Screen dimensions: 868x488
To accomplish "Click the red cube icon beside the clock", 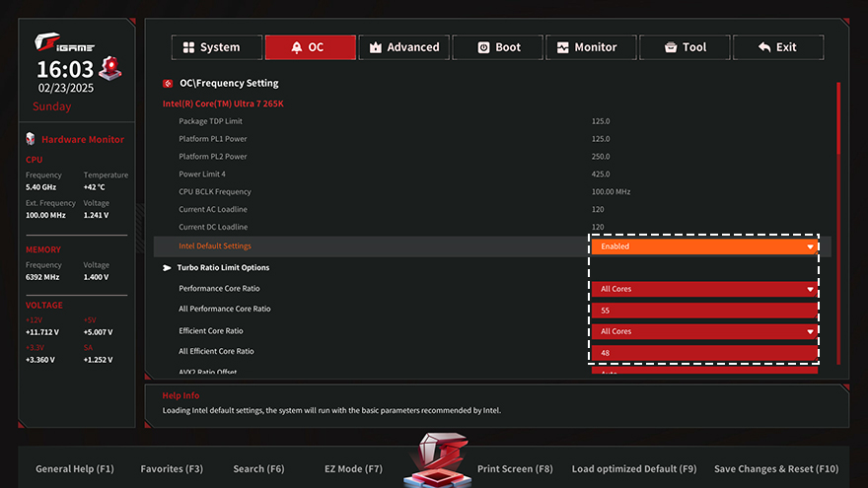I will [x=111, y=68].
